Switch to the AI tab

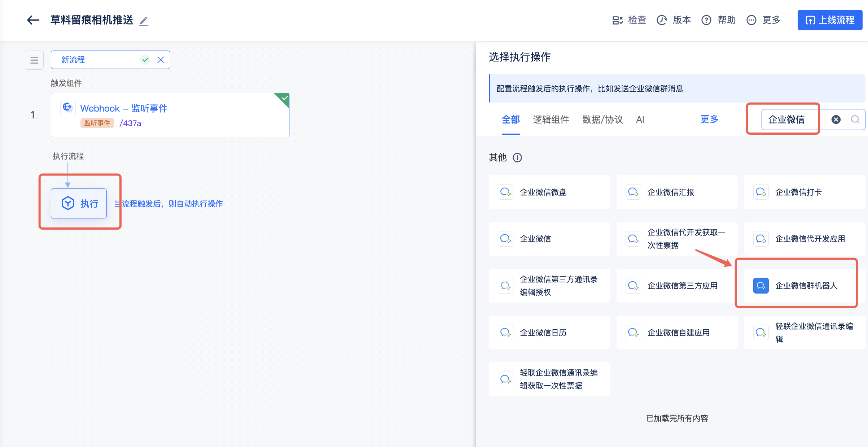(640, 120)
